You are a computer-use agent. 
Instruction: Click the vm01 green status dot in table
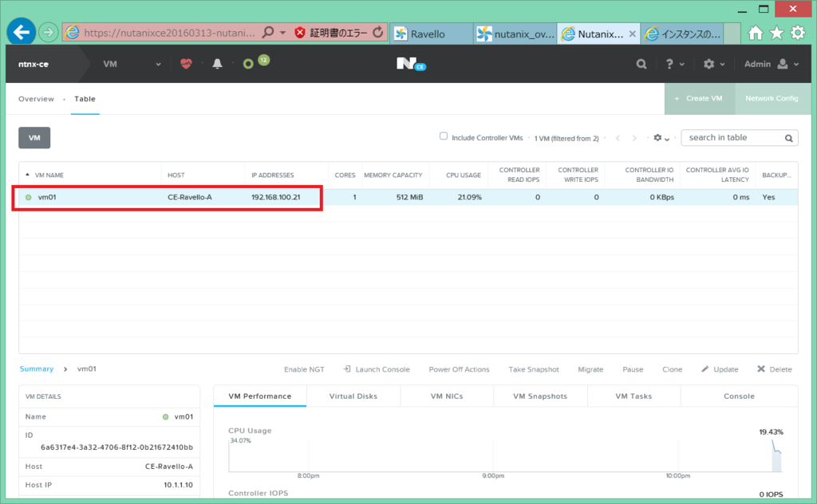[x=29, y=197]
